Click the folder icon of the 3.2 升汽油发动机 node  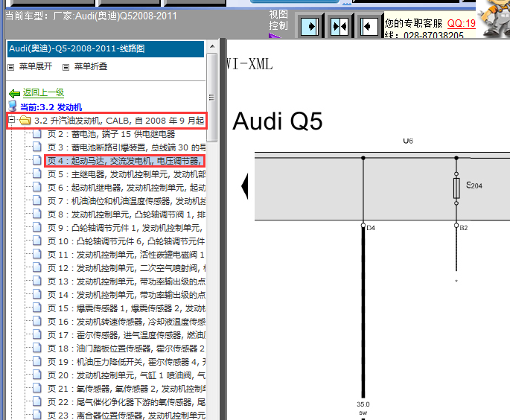point(25,121)
